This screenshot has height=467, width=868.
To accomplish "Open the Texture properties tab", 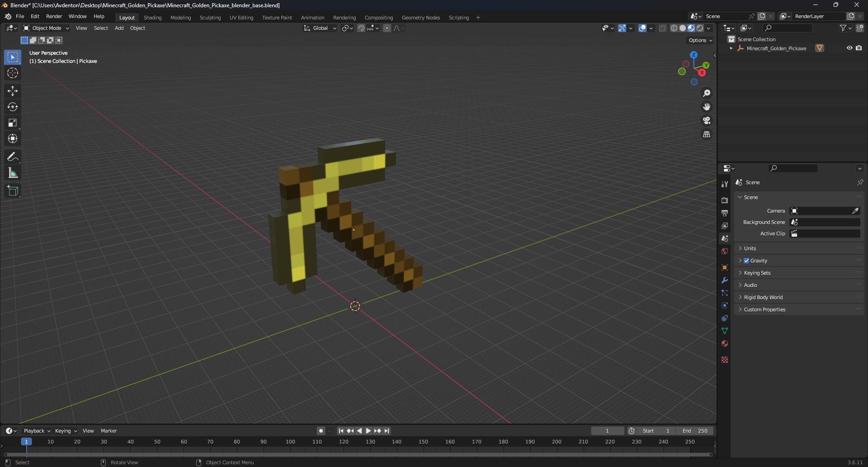I will click(725, 360).
